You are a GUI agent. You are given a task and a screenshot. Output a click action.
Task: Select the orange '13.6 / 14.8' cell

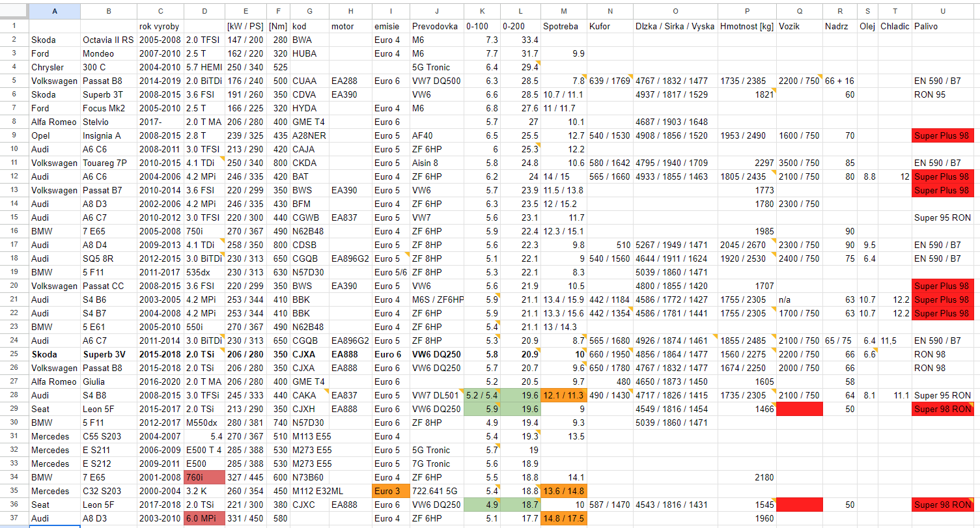point(564,491)
